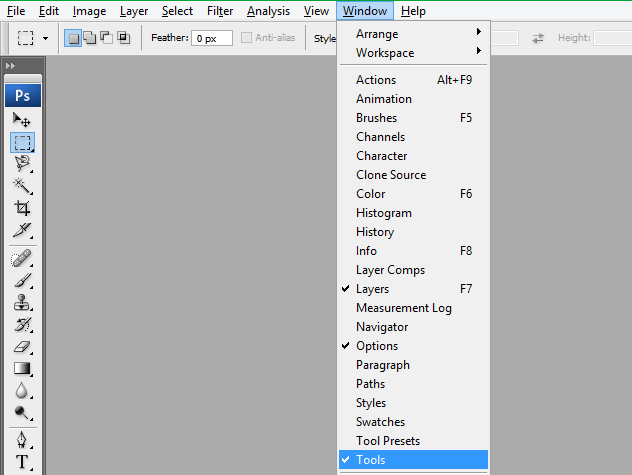Expand the Arrange submenu

pos(413,33)
